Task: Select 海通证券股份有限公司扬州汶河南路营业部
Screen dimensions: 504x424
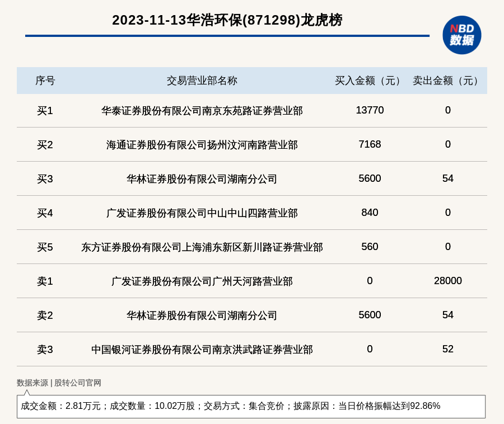Action: pos(202,145)
